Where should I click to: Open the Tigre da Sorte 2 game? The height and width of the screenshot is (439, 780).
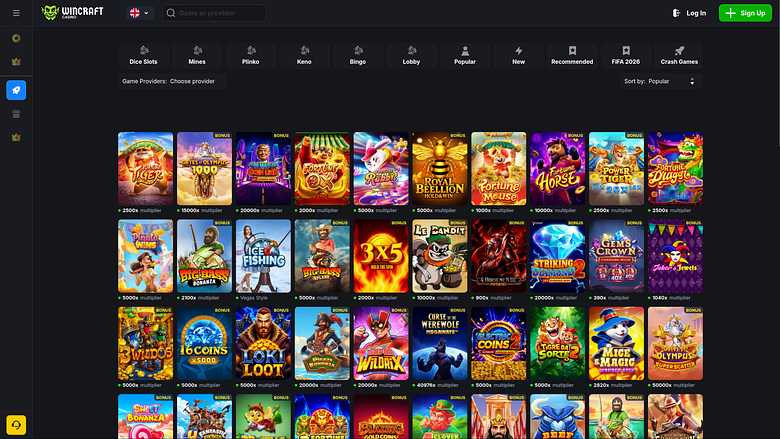click(x=558, y=344)
